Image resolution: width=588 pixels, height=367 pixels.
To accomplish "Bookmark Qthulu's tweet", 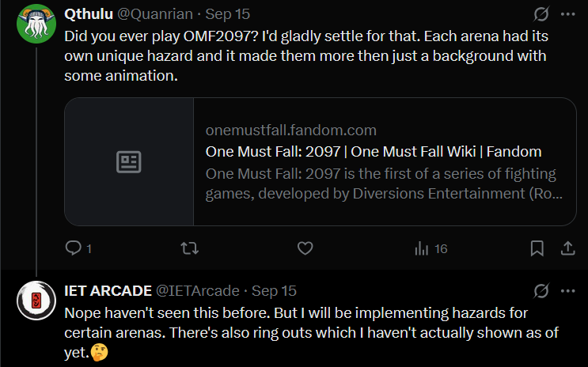I will 537,248.
